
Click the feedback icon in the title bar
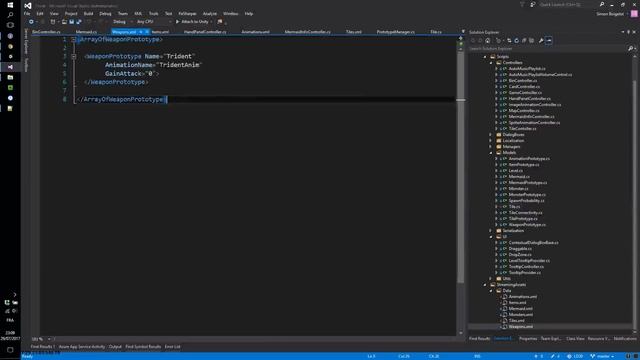[533, 4]
